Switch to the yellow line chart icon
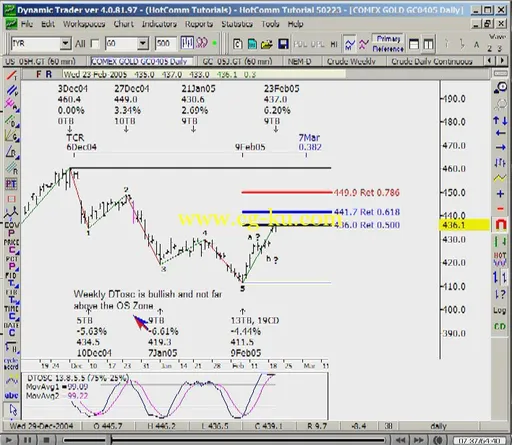 pos(500,178)
